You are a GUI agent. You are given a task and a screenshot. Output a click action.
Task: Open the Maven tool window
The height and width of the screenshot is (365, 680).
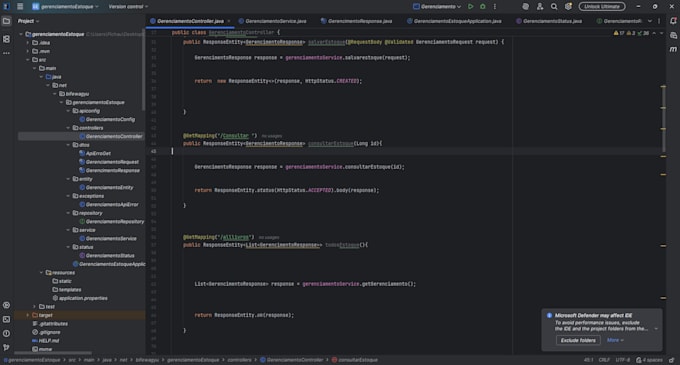673,49
